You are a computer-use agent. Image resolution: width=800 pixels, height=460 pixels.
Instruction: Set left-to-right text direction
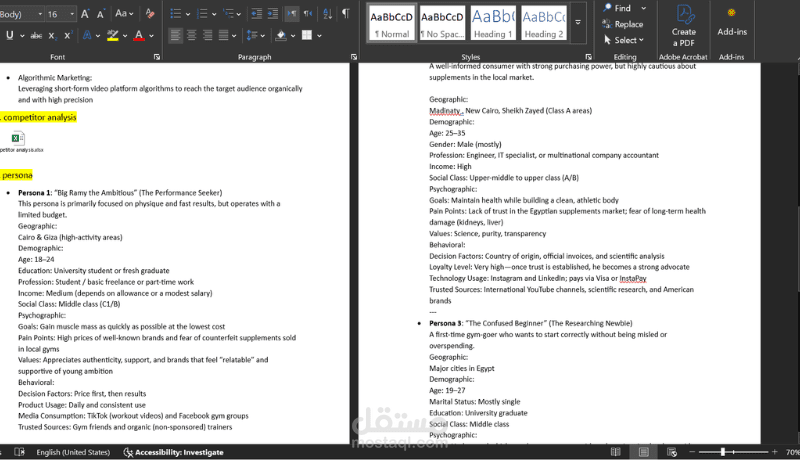tap(291, 14)
